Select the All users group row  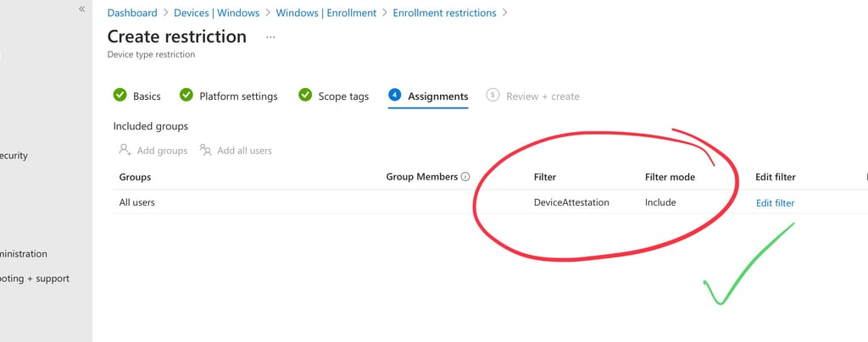point(137,202)
